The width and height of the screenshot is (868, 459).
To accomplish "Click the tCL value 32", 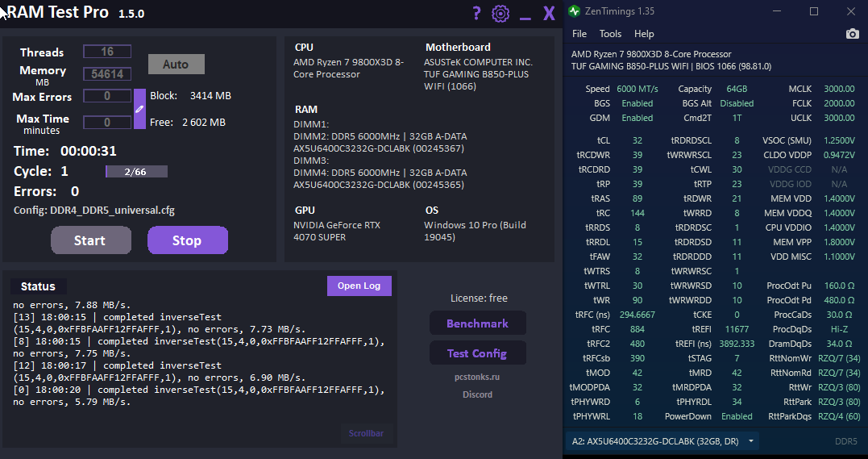I will pyautogui.click(x=638, y=141).
